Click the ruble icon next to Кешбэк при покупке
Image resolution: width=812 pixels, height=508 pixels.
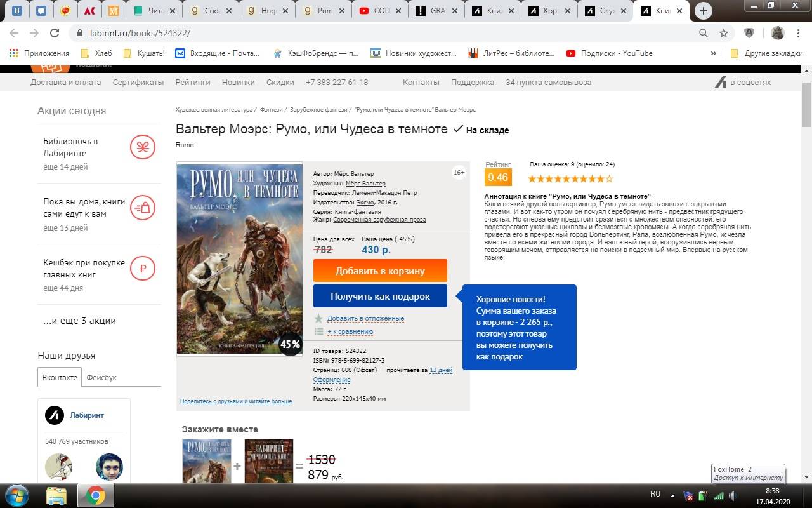[x=143, y=269]
